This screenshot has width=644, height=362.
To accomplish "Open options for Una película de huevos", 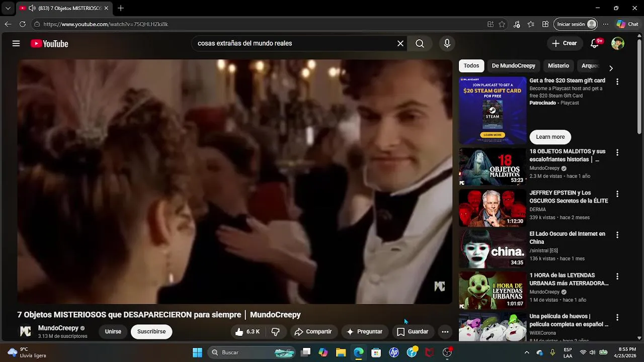I will pos(617,317).
